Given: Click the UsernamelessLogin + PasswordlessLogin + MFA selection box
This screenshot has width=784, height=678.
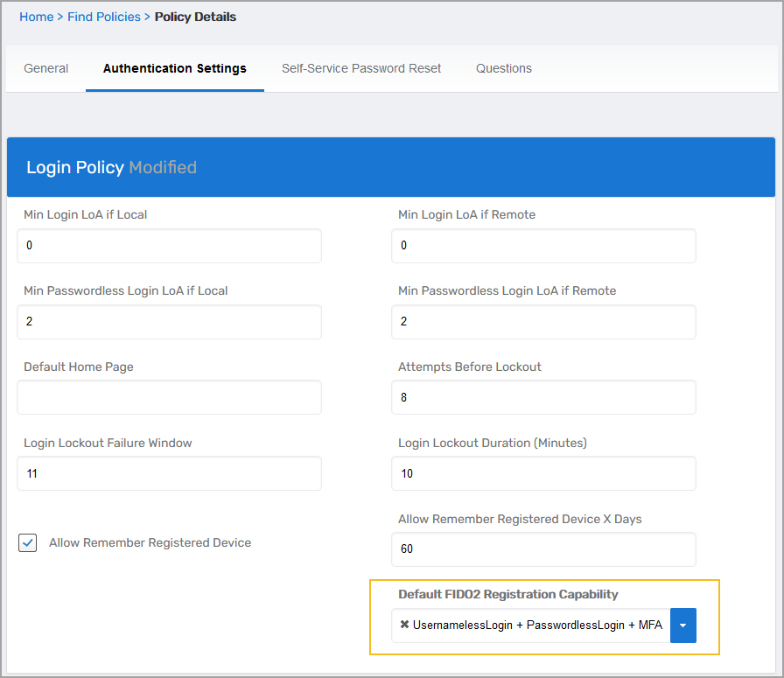Looking at the screenshot, I should (x=535, y=626).
